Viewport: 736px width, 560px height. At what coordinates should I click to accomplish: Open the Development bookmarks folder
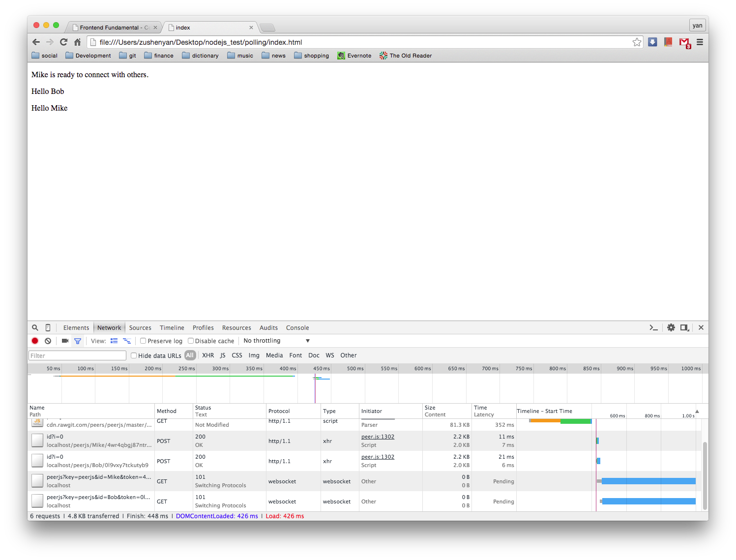coord(88,56)
